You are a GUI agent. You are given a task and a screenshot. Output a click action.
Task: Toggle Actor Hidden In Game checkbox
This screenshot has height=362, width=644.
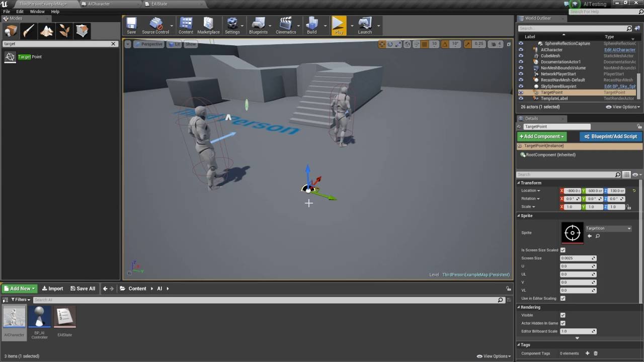[562, 323]
